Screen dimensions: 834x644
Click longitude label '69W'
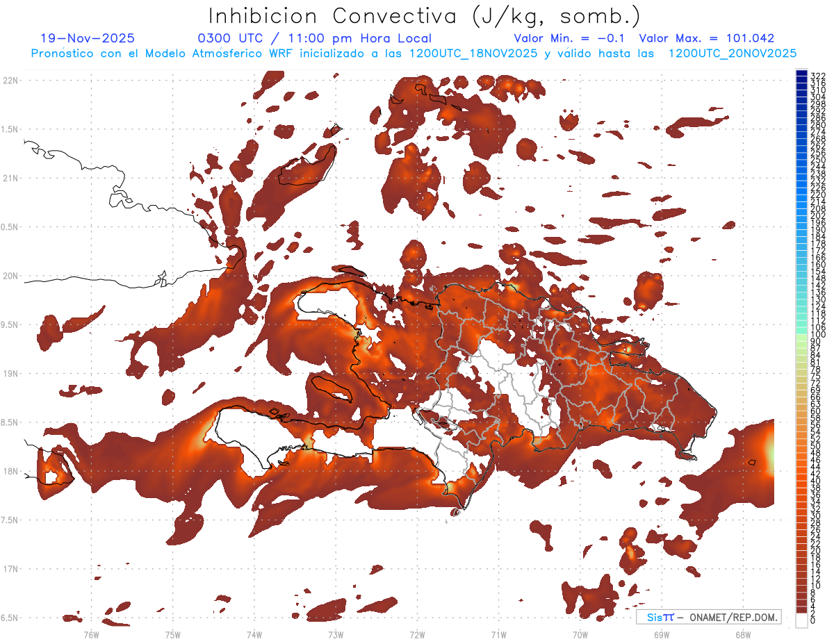[x=661, y=634]
